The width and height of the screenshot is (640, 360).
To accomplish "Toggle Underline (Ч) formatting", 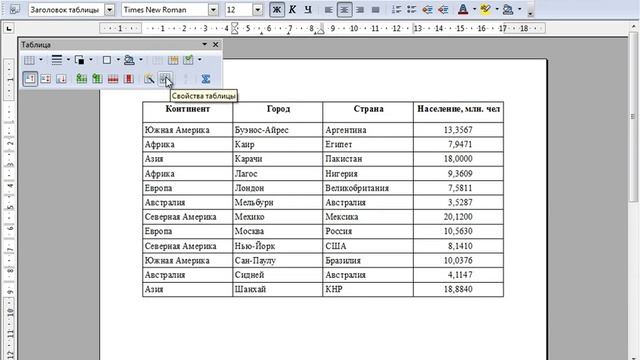I will (308, 9).
